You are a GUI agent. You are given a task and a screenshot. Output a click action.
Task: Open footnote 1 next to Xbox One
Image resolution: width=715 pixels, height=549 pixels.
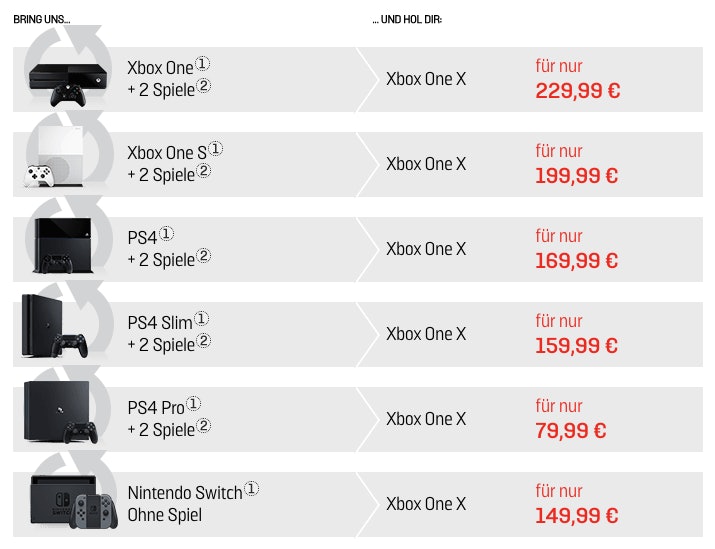(202, 63)
